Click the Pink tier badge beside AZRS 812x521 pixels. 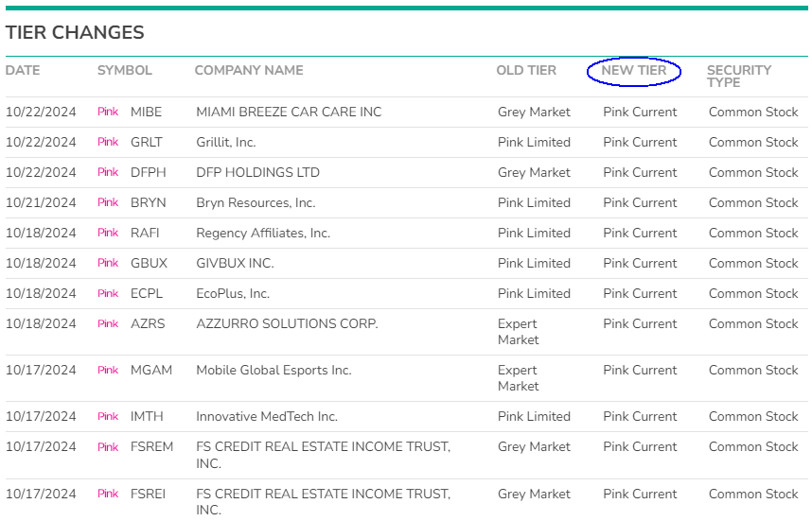[108, 323]
